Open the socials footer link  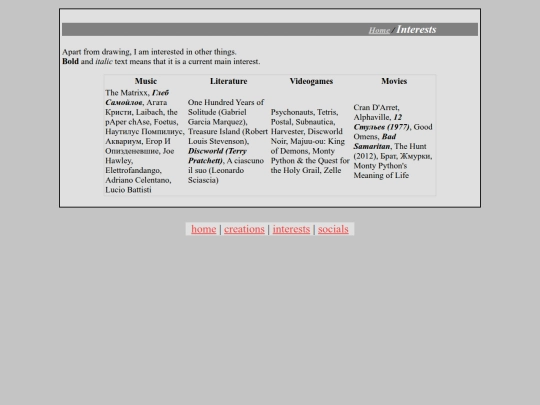(x=333, y=229)
